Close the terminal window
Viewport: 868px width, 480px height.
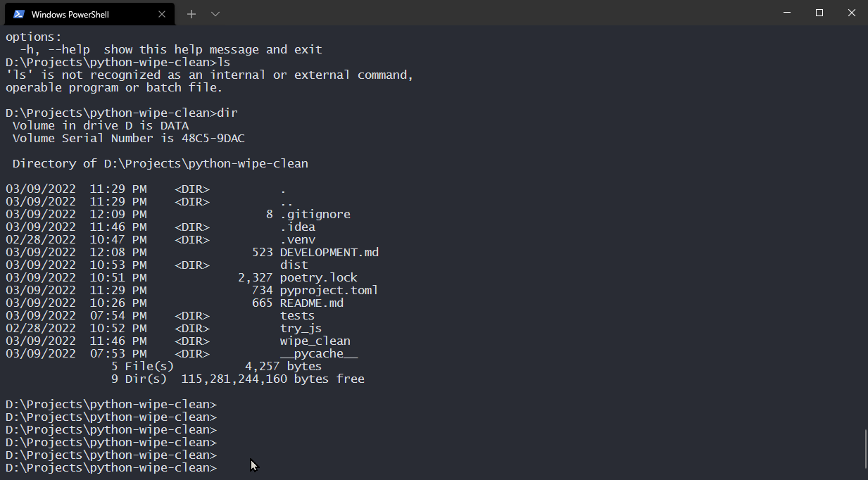[852, 13]
